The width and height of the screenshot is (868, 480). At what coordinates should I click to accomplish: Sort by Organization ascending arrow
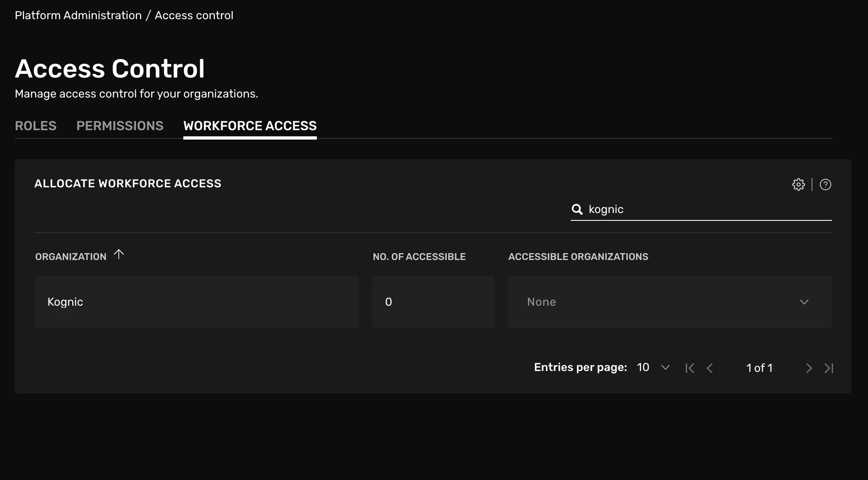click(119, 255)
